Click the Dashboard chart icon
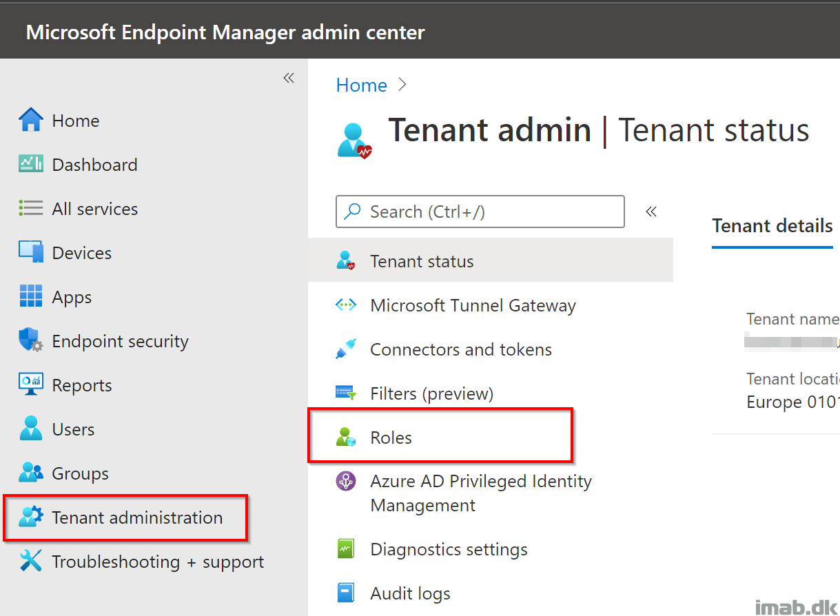840x616 pixels. [x=31, y=164]
